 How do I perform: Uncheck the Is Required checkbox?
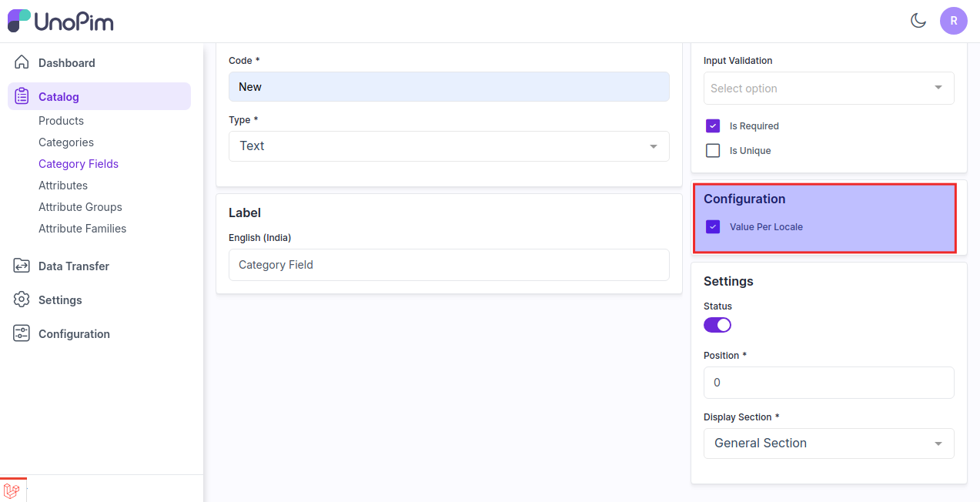click(713, 126)
